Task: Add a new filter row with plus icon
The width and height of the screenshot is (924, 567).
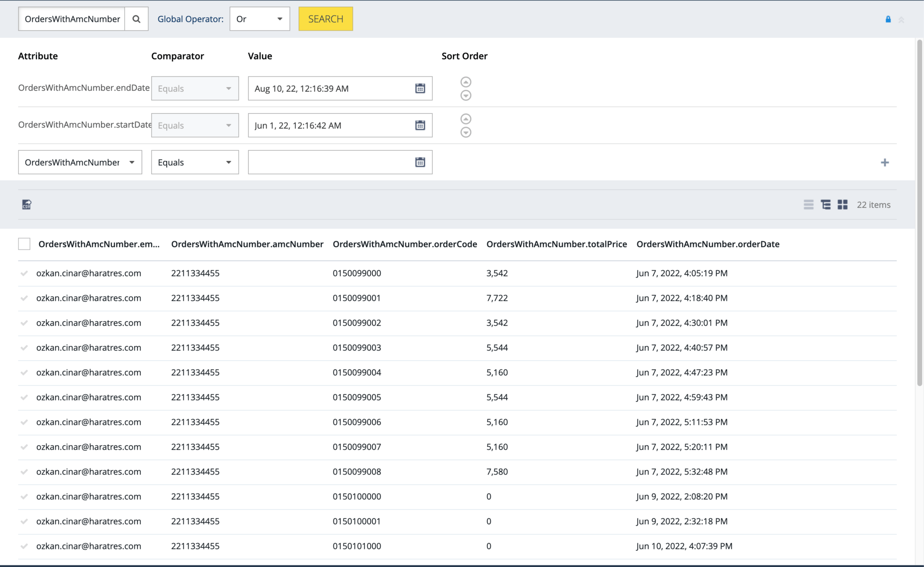Action: [885, 162]
